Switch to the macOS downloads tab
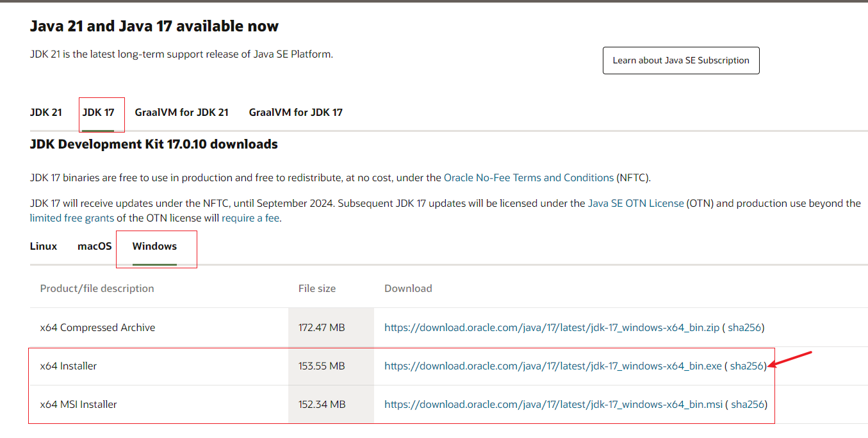Viewport: 868px width, 438px height. tap(95, 246)
